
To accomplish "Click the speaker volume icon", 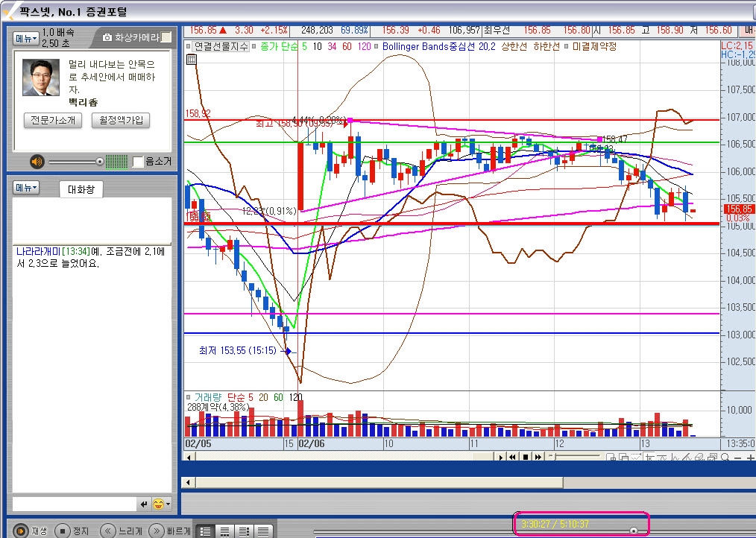I will click(36, 161).
